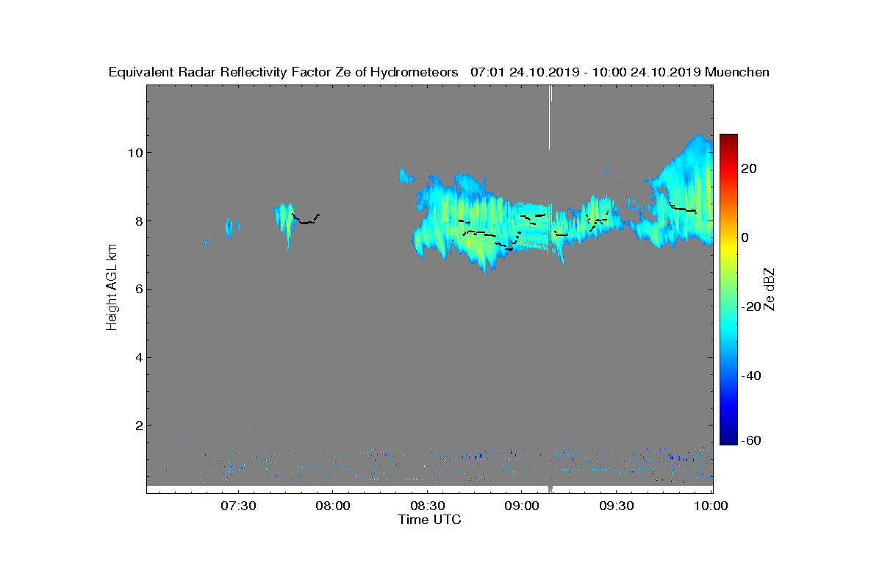Click the station name 'Muenchen' in title
The width and height of the screenshot is (882, 588).
point(737,72)
